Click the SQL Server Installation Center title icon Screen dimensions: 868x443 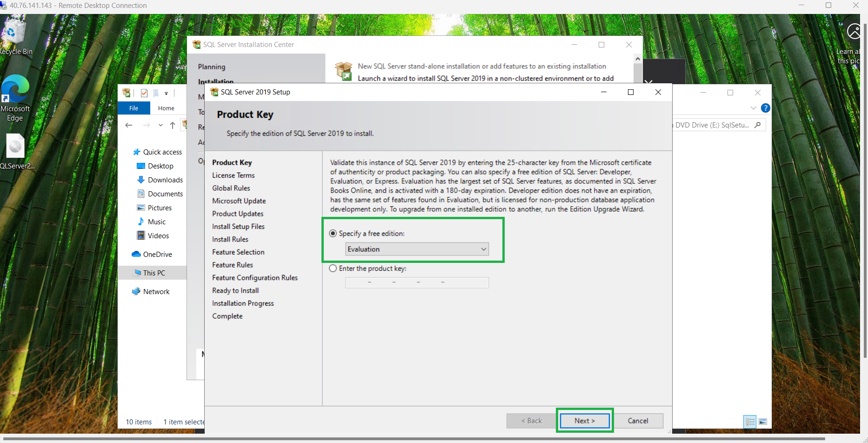197,45
